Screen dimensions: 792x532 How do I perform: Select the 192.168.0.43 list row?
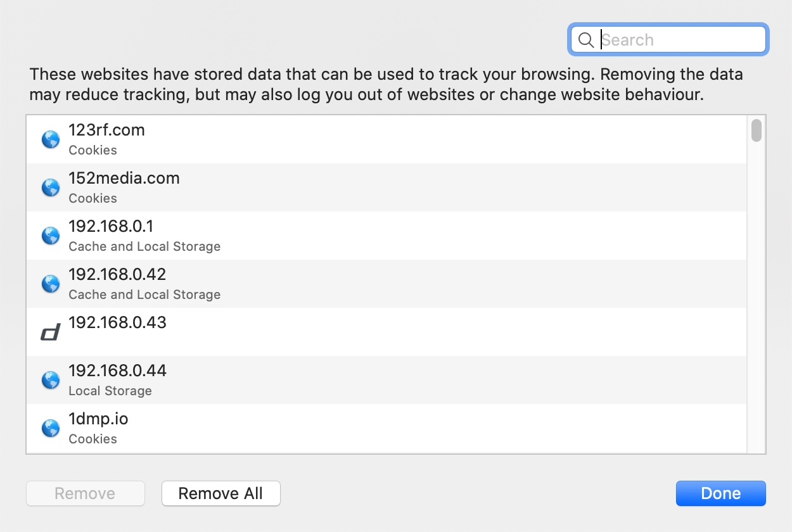pos(386,332)
